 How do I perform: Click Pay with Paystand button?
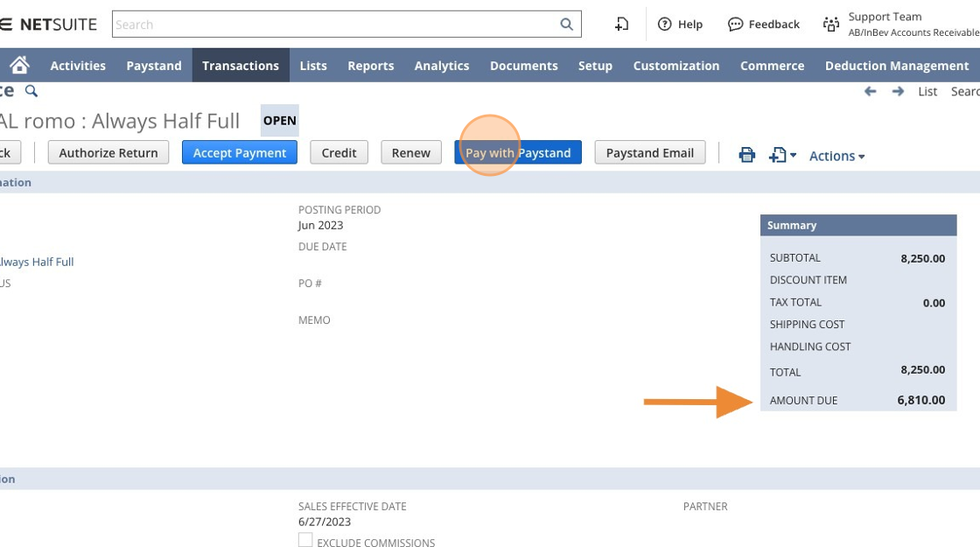point(518,152)
